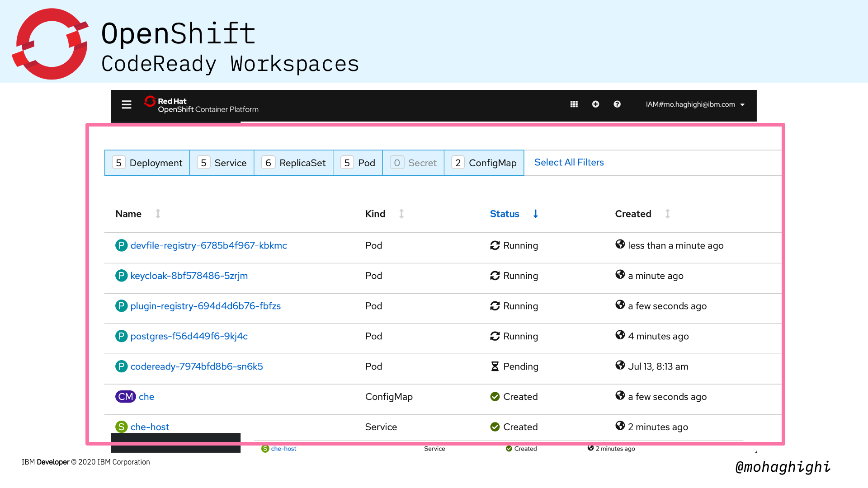Click the 'Pending' status text
Viewport: 868px width, 488px height.
(521, 366)
